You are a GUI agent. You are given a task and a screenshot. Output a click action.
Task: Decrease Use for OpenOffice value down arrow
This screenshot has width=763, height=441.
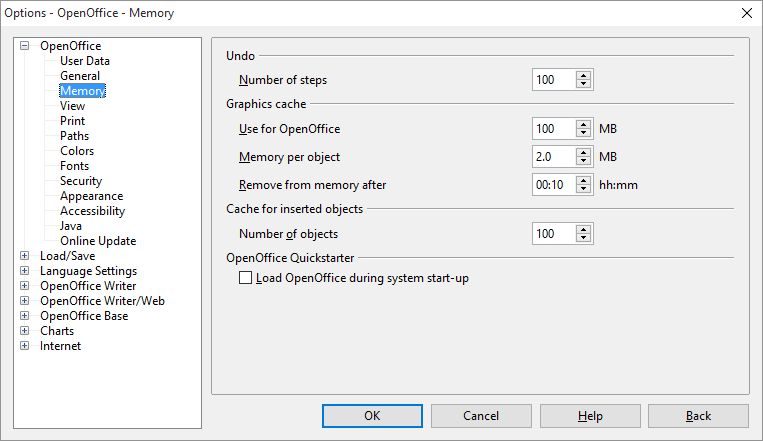pos(583,133)
